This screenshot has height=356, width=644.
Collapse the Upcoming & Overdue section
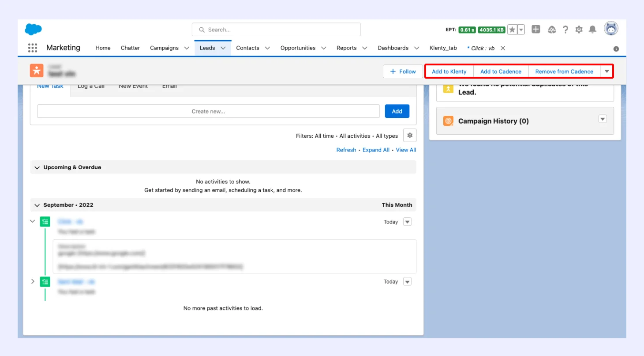coord(37,167)
